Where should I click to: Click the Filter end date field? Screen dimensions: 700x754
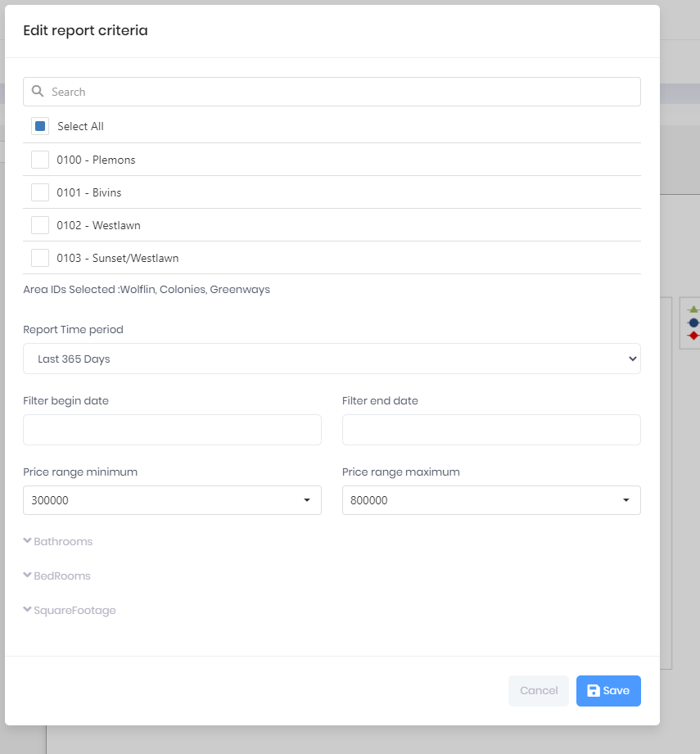[491, 430]
